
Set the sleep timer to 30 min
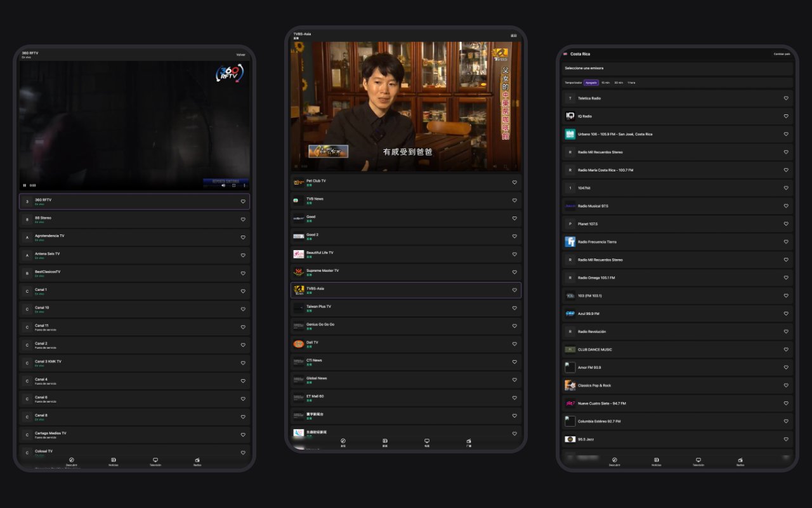tap(619, 83)
